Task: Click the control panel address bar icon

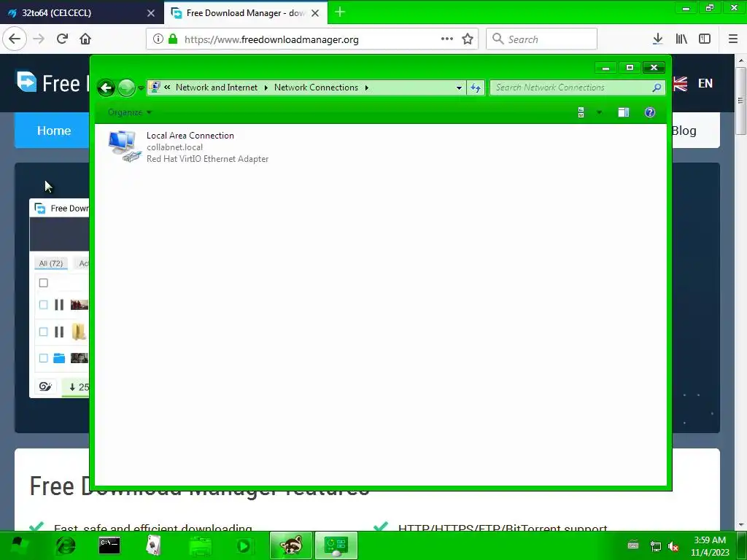Action: 155,87
